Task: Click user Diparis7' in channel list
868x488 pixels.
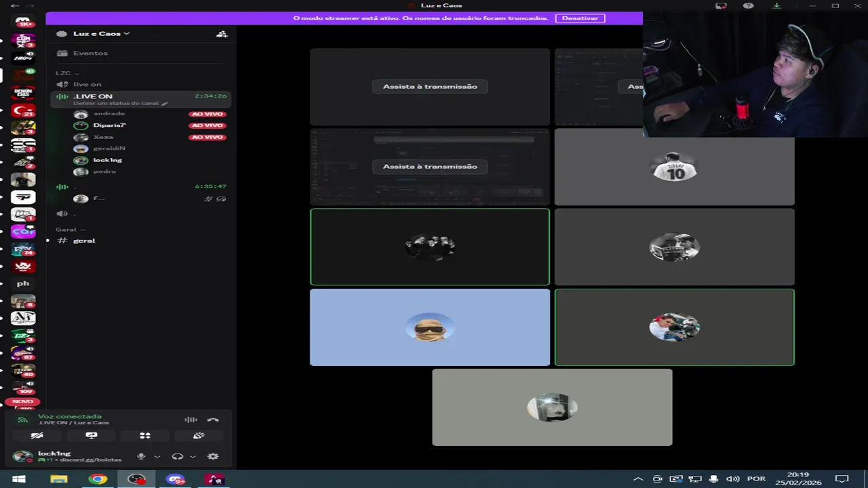Action: [109, 125]
